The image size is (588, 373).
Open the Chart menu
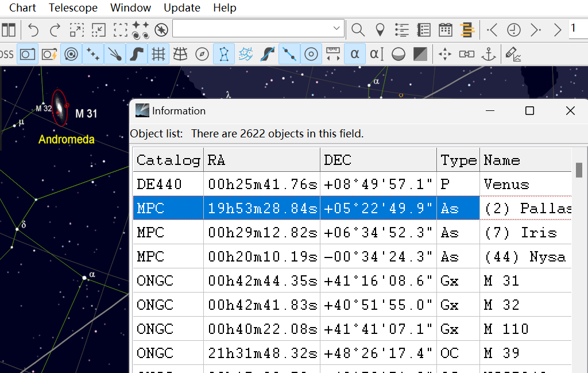(22, 8)
